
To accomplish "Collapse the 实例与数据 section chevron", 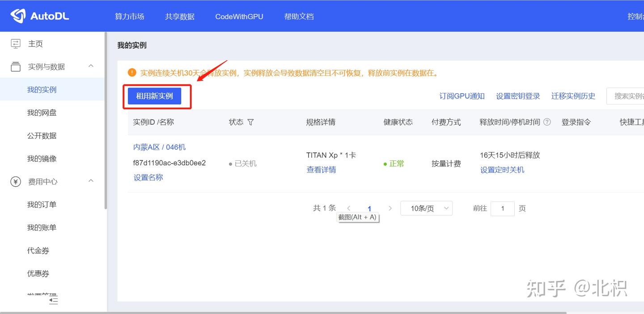I will point(91,66).
